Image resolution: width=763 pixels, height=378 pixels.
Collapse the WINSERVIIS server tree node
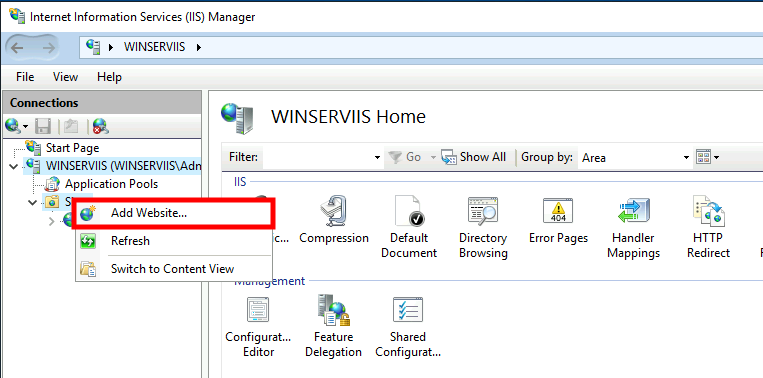click(13, 166)
